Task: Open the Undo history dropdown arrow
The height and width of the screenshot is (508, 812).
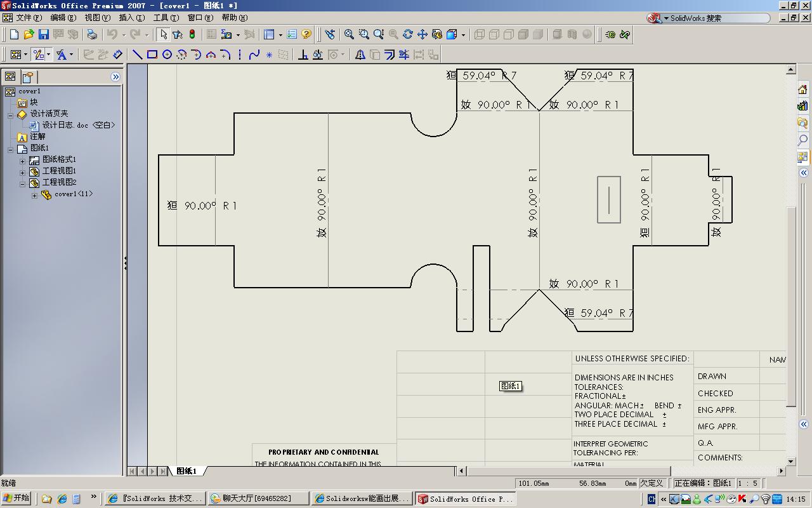Action: coord(124,35)
